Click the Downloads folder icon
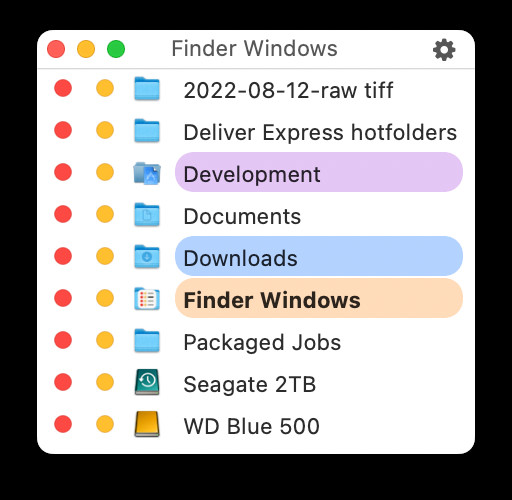 tap(147, 257)
